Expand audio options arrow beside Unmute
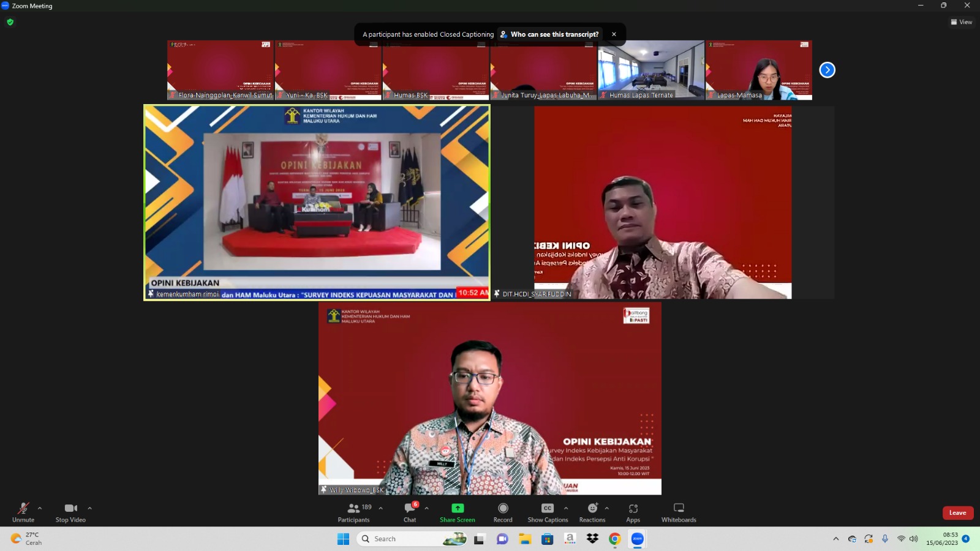980x551 pixels. pos(40,508)
